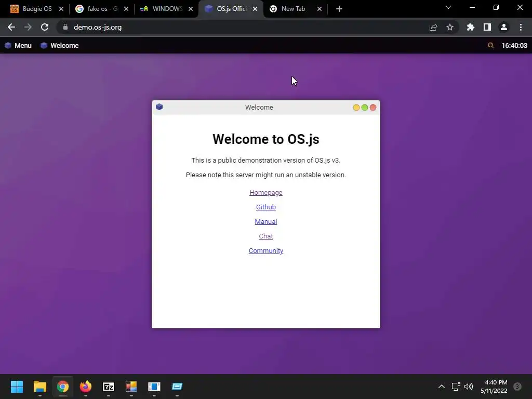Open the Chrome profile icon
The width and height of the screenshot is (532, 399).
504,27
